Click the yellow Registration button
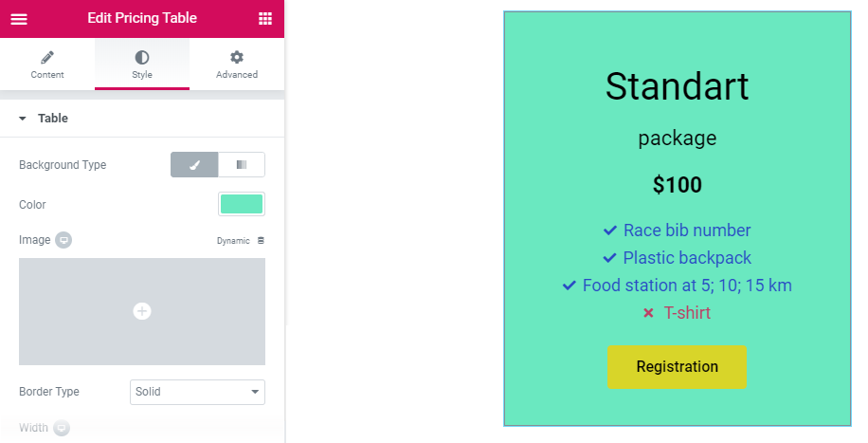868x443 pixels. (x=677, y=367)
